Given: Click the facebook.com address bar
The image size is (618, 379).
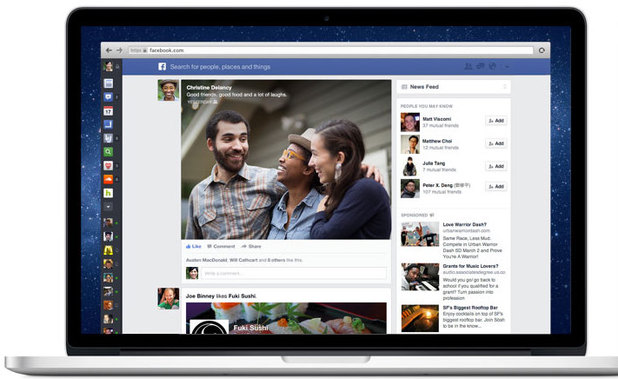Looking at the screenshot, I should pyautogui.click(x=330, y=50).
